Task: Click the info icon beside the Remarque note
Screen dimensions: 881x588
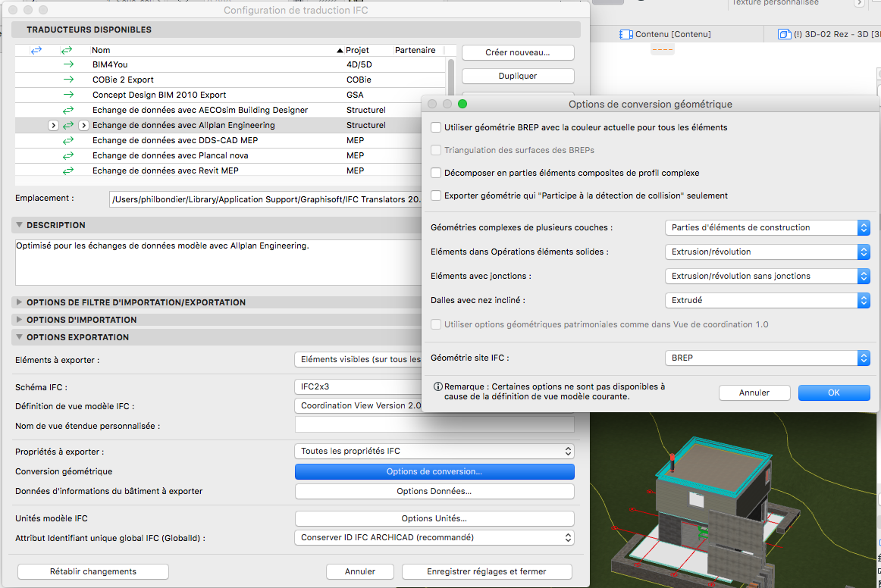Action: (x=437, y=386)
